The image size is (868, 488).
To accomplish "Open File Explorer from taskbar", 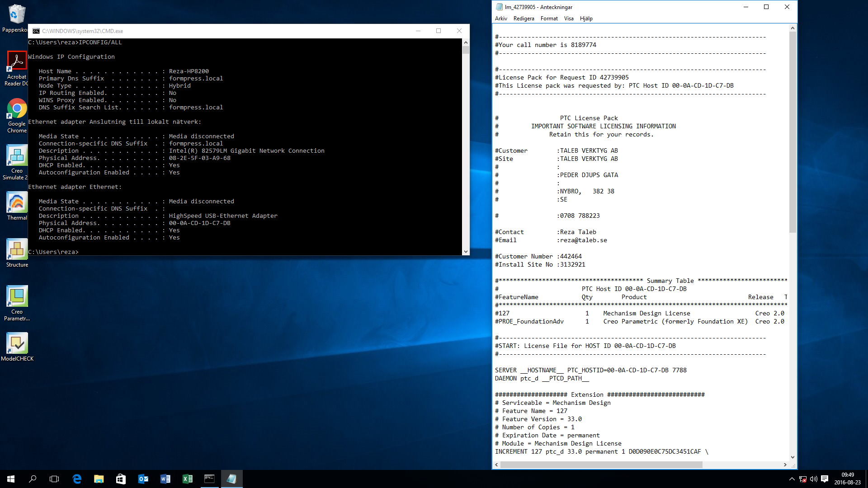I will 99,479.
